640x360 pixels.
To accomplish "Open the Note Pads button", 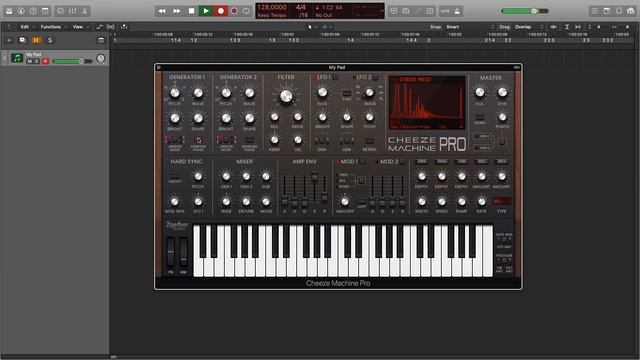I will [x=607, y=11].
